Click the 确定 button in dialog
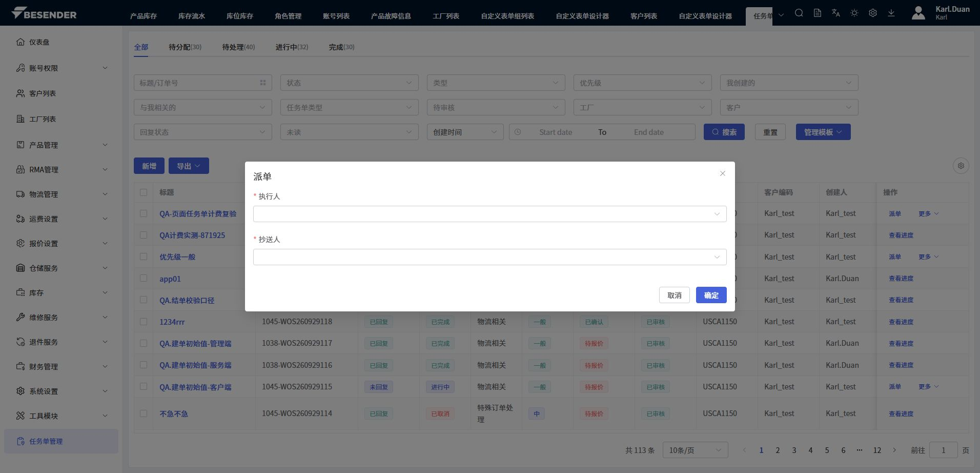Screen dimensions: 980x473 (711, 295)
